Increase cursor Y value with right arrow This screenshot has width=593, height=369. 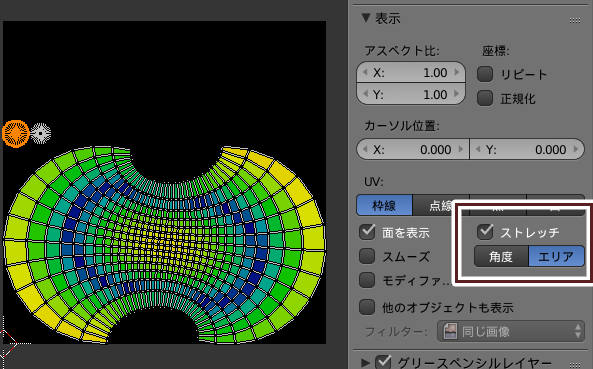pos(576,149)
